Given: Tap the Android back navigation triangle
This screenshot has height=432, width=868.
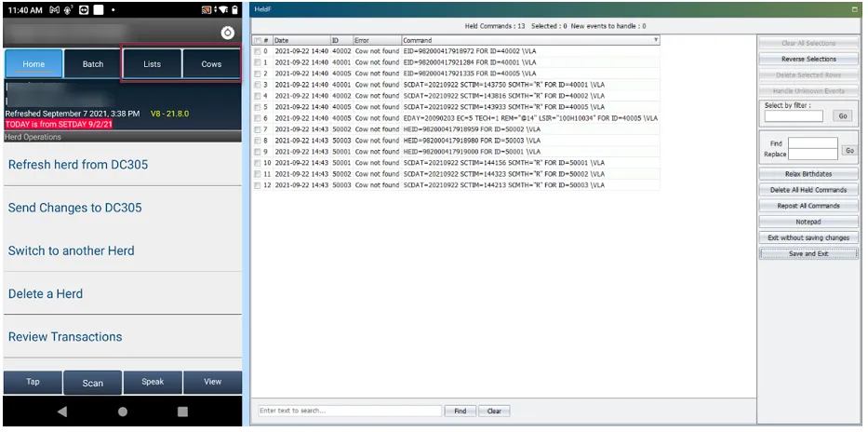Looking at the screenshot, I should pyautogui.click(x=62, y=412).
